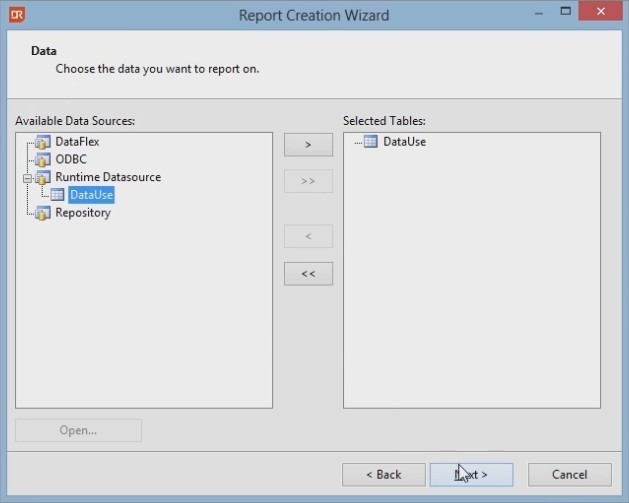The width and height of the screenshot is (629, 503).
Task: Proceed with the Next button
Action: [x=471, y=474]
